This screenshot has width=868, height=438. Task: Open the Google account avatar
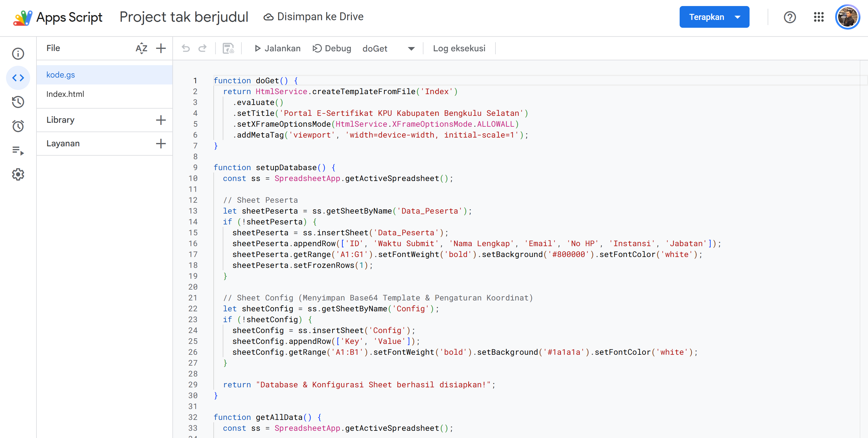click(x=848, y=17)
